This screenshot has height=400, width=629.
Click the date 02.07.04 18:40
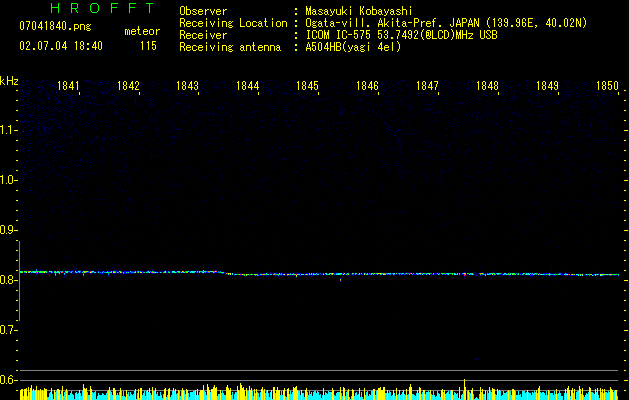pyautogui.click(x=61, y=46)
